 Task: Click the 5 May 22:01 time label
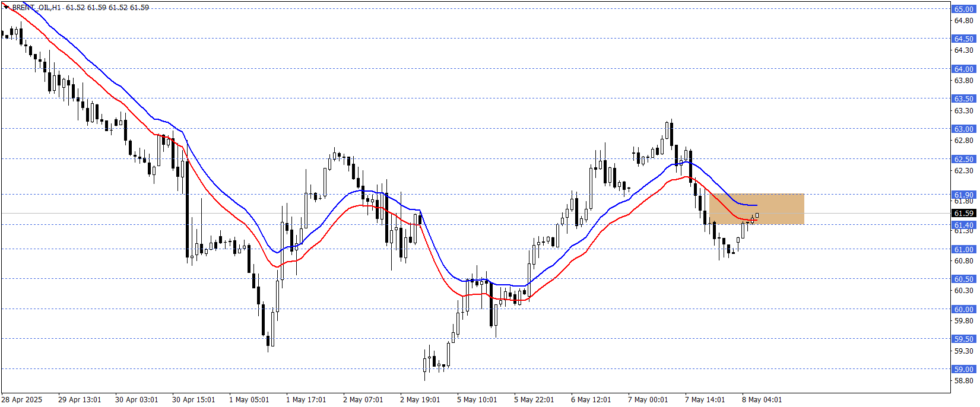534,399
